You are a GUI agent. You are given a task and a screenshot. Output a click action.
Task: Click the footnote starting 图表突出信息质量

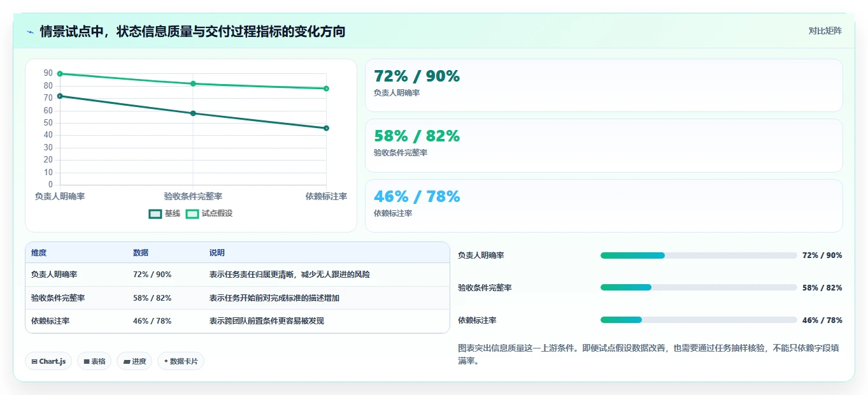click(x=648, y=355)
